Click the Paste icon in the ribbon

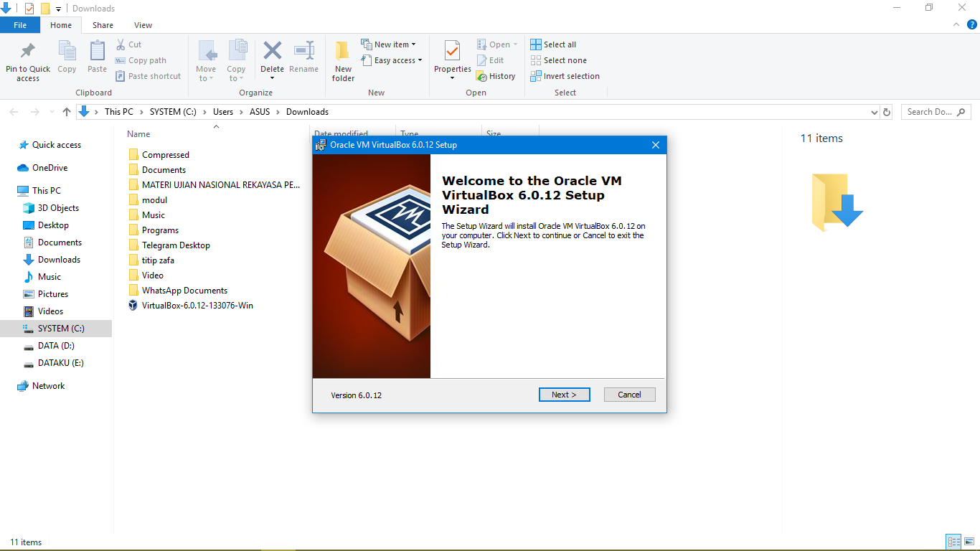pyautogui.click(x=96, y=57)
